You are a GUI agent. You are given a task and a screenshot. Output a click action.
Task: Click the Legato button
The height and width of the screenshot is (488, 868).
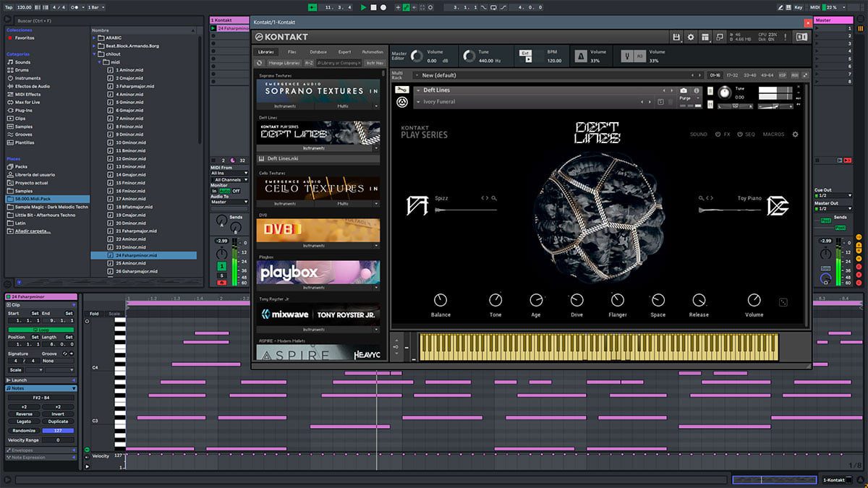24,421
